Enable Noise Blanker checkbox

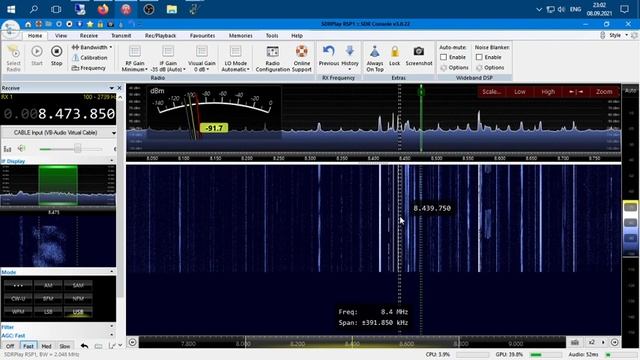(479, 57)
